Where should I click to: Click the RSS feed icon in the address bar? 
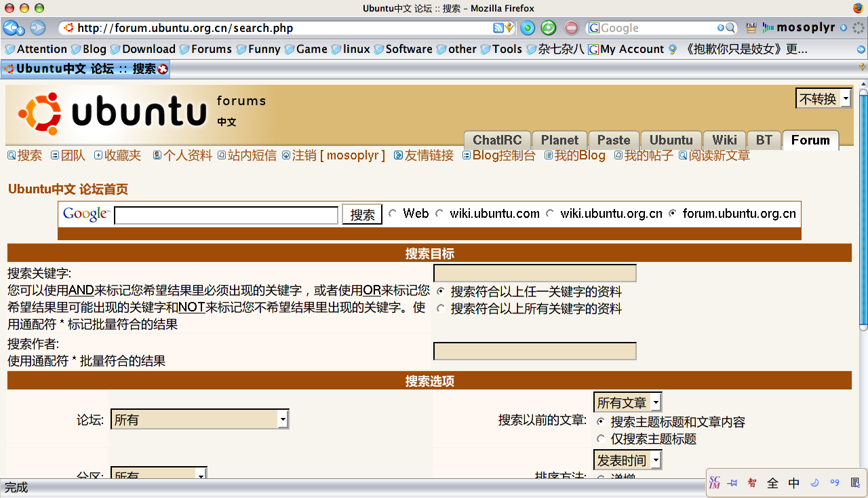pos(498,28)
